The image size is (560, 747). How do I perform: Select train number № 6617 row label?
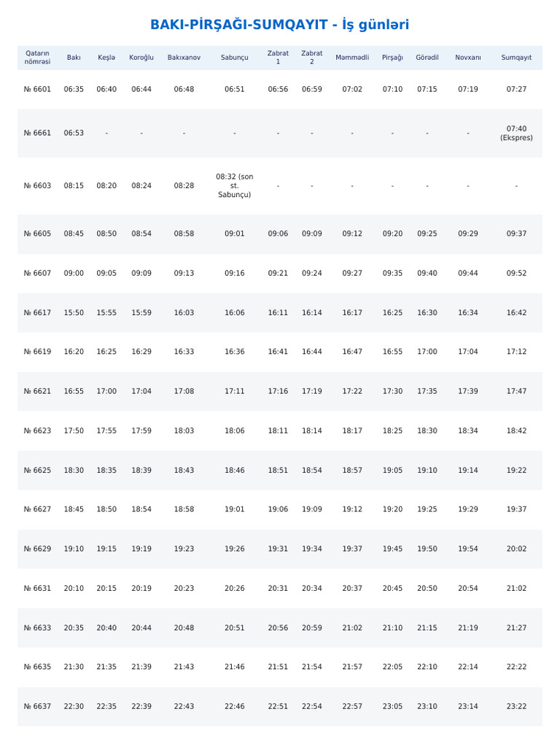pos(37,312)
